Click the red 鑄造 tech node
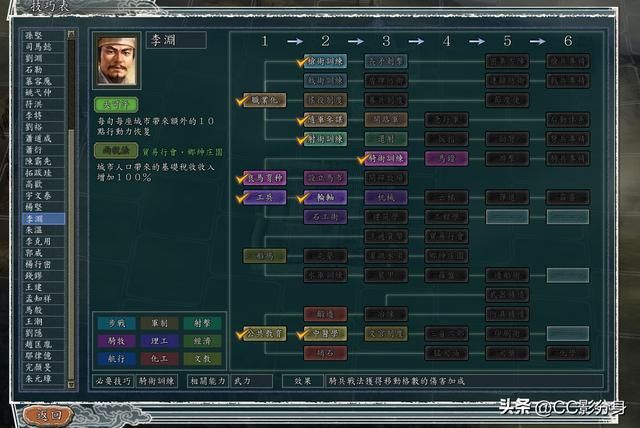Screen dimensions: 640x428 325,314
